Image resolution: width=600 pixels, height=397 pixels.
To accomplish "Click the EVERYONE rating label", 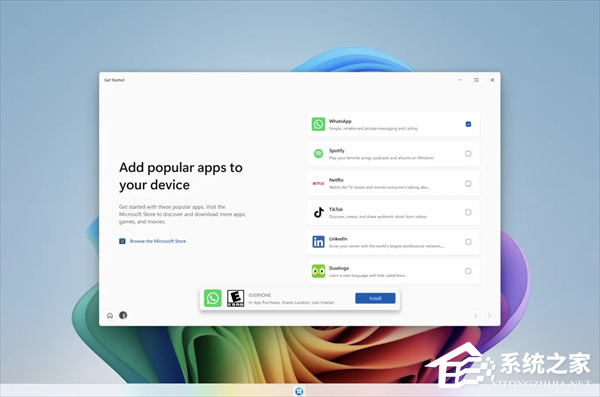I will tap(260, 295).
